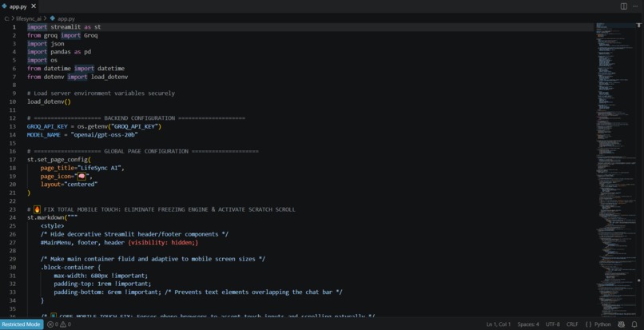Open the app.py breadcrumb file segment
This screenshot has height=330, width=644.
pyautogui.click(x=62, y=18)
